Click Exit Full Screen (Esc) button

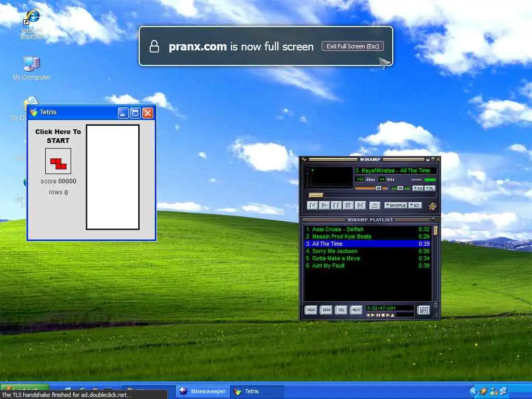[x=353, y=46]
